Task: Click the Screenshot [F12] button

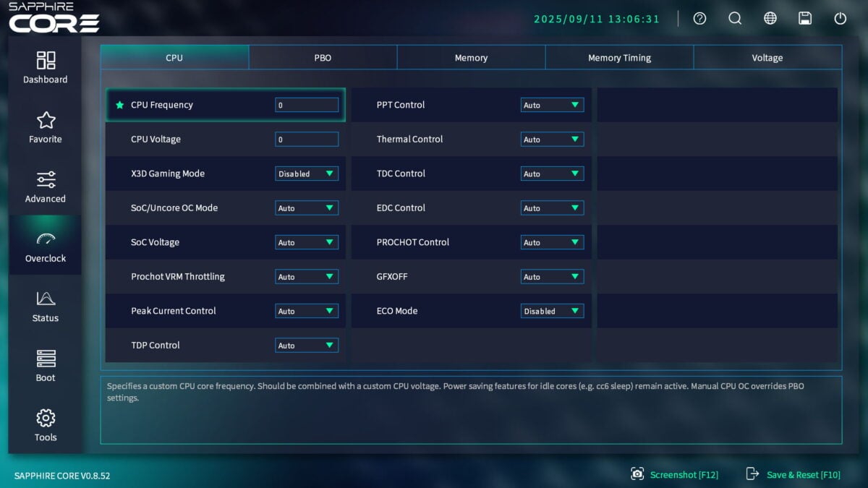Action: (x=674, y=474)
